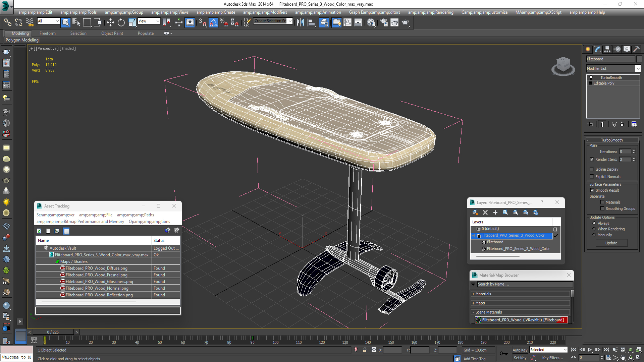Activate Select Object tool in toolbar
This screenshot has height=362, width=644.
(65, 22)
